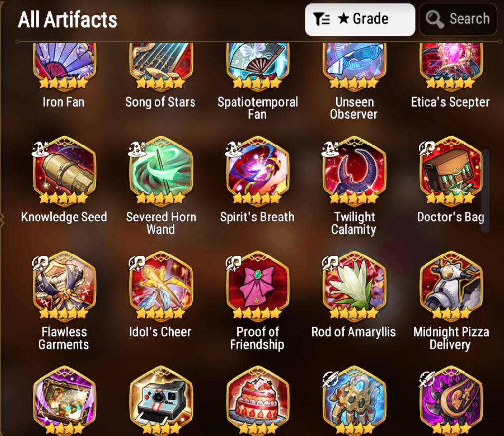Open the Search artifacts field
The image size is (504, 436).
(x=458, y=19)
